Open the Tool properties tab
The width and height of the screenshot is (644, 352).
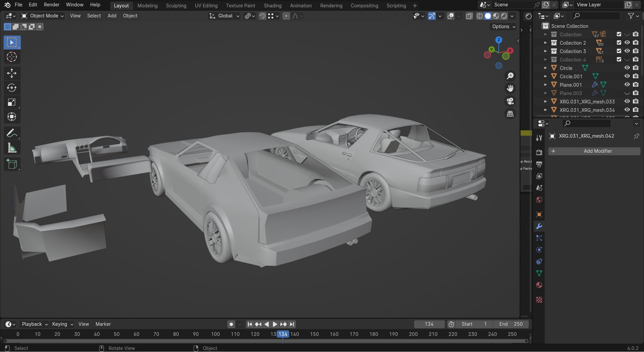click(x=539, y=138)
